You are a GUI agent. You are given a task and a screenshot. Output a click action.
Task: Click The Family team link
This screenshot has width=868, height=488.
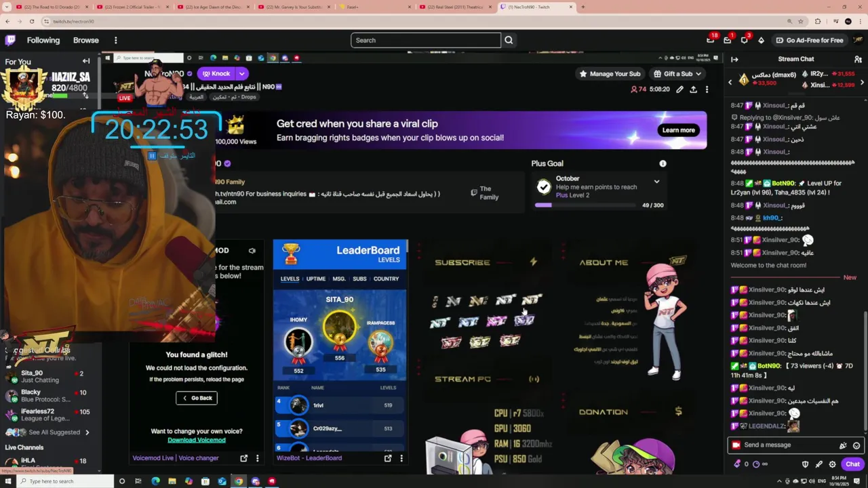[x=485, y=193]
